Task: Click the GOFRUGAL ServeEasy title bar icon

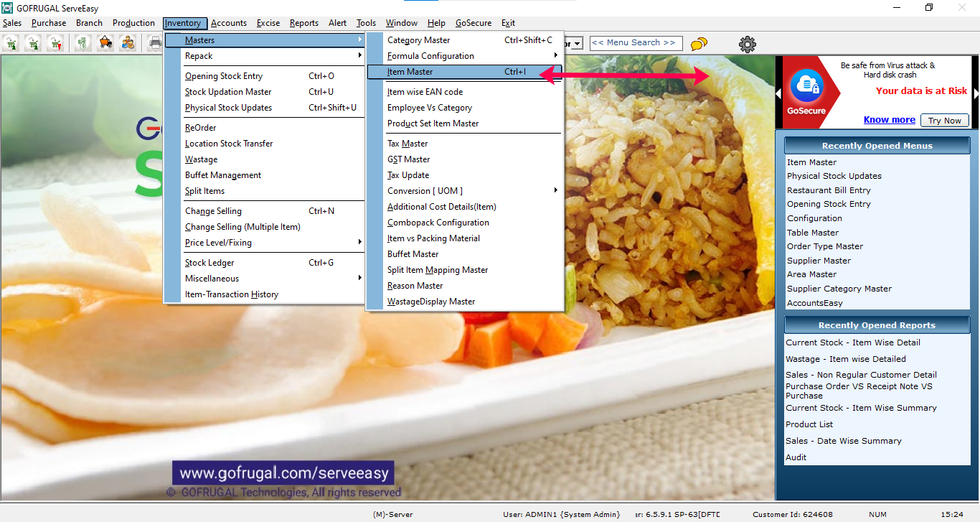Action: click(7, 8)
